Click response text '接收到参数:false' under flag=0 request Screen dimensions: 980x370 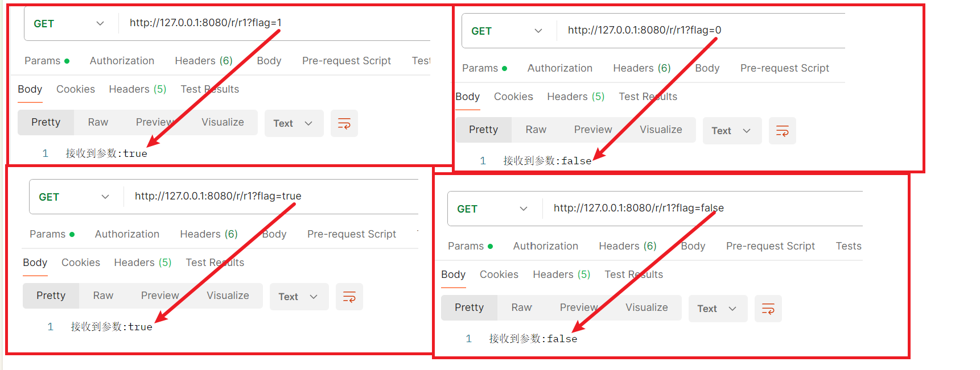547,161
